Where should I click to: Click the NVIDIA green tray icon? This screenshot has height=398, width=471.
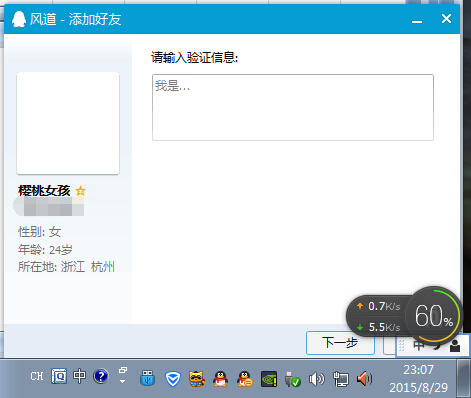[x=269, y=379]
